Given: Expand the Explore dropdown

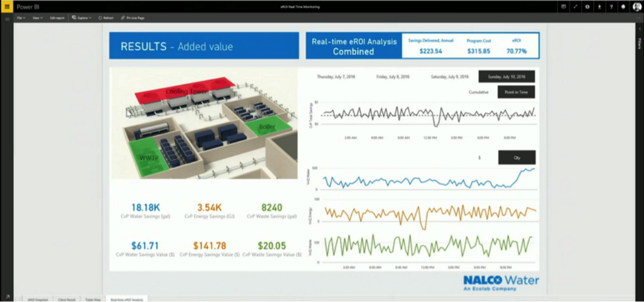Looking at the screenshot, I should tap(82, 18).
